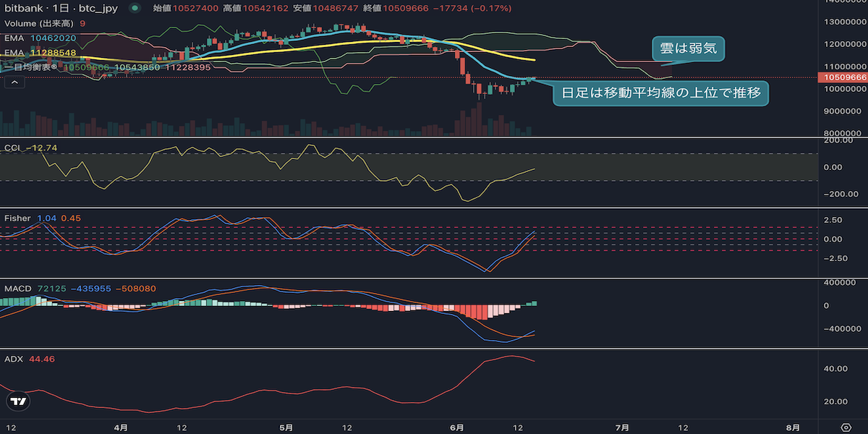Select the MACD indicator legend
Viewport: 868px width, 434px height.
pyautogui.click(x=80, y=289)
